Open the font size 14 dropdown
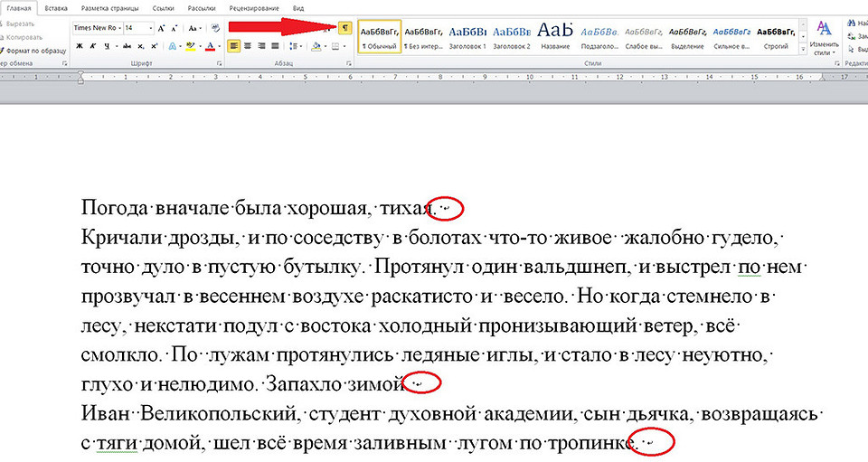Image resolution: width=868 pixels, height=462 pixels. 151,28
